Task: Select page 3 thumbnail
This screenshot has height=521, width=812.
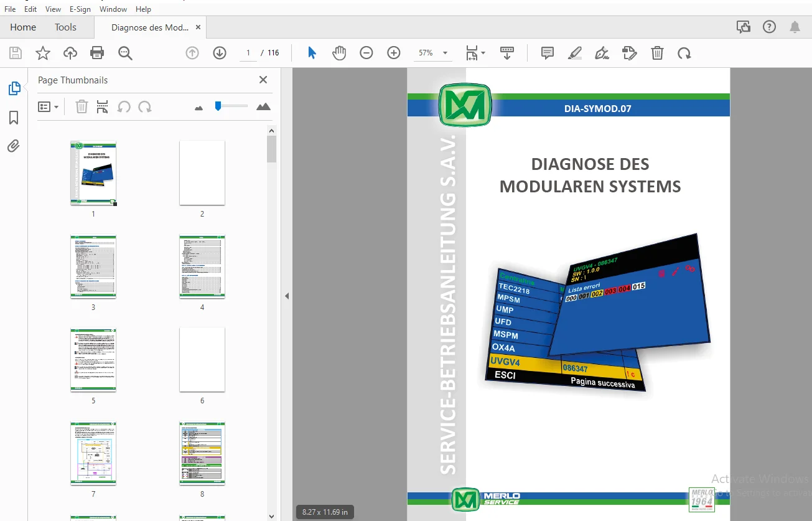Action: click(93, 266)
